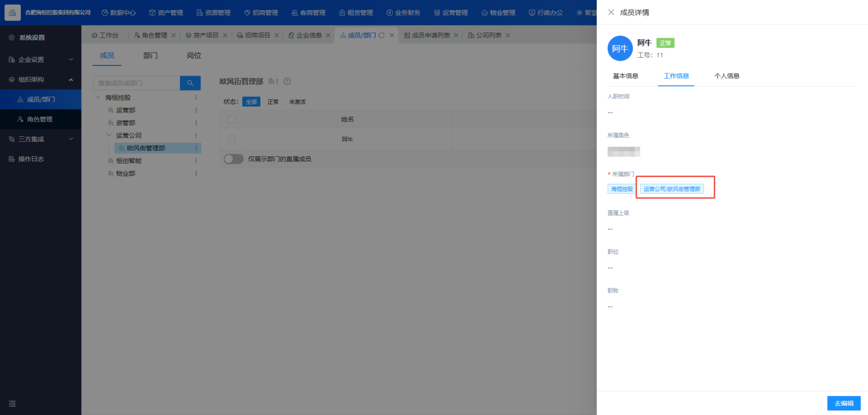The image size is (868, 415).
Task: Click the 阿牛 avatar circle
Action: click(x=620, y=49)
